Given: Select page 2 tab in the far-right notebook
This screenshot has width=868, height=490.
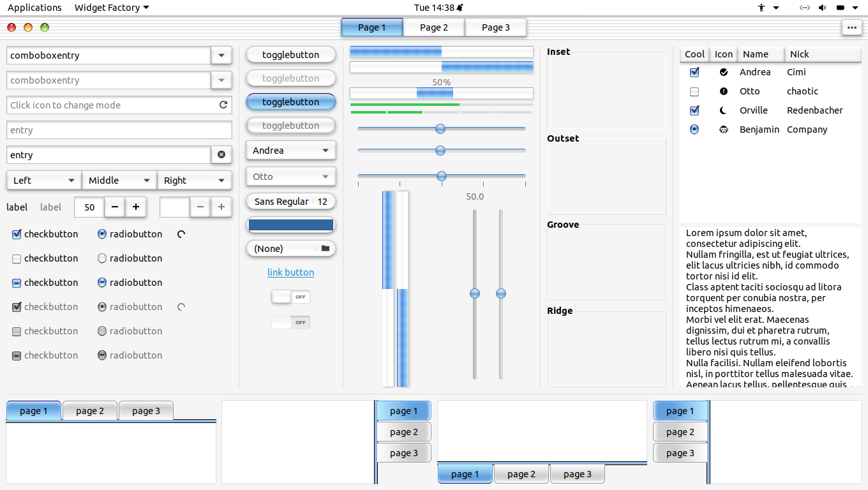Looking at the screenshot, I should click(x=680, y=432).
